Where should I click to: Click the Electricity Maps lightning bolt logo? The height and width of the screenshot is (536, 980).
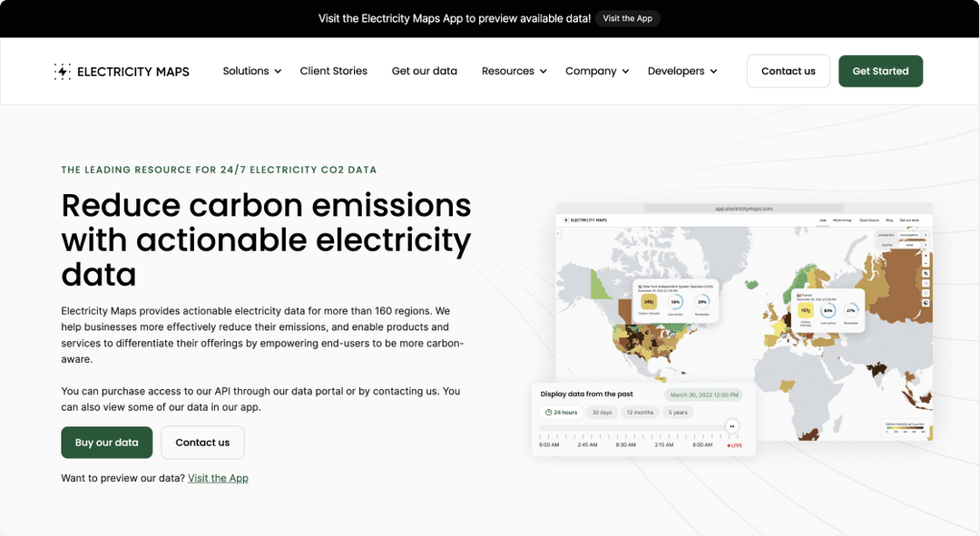tap(62, 71)
